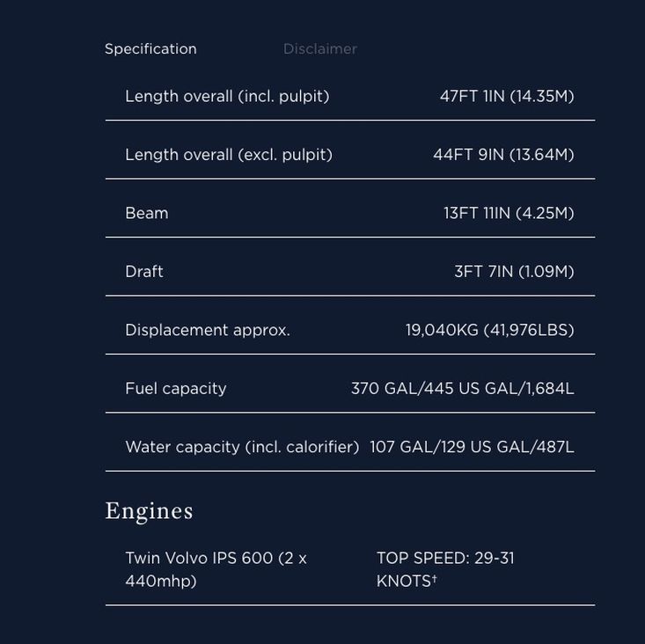The image size is (645, 644).
Task: Select the 3FT 7IN (1.09M) draft value
Action: 514,272
